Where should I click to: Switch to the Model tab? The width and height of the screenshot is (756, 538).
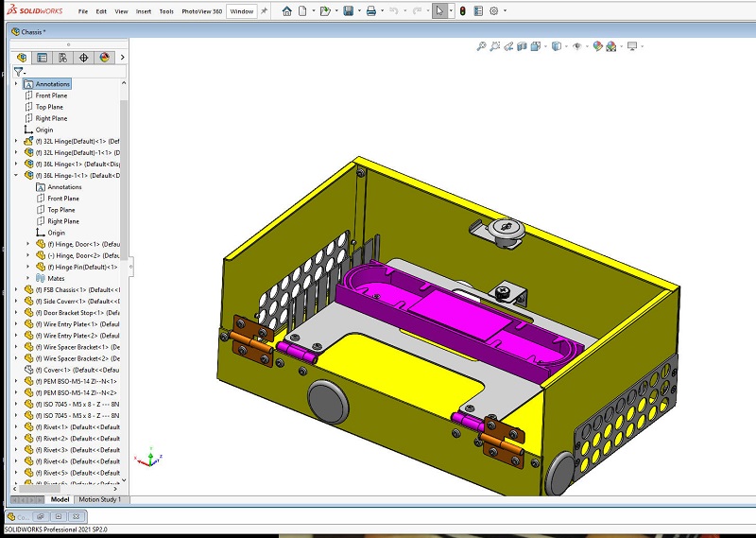pyautogui.click(x=60, y=499)
